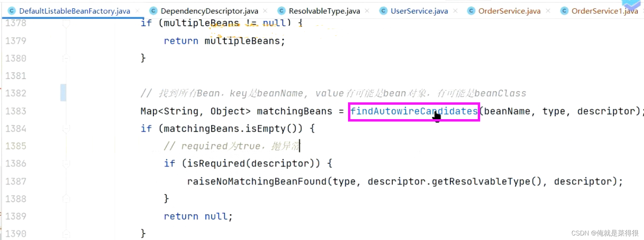Click line number 1379 in gutter
This screenshot has height=240, width=644.
(x=16, y=41)
